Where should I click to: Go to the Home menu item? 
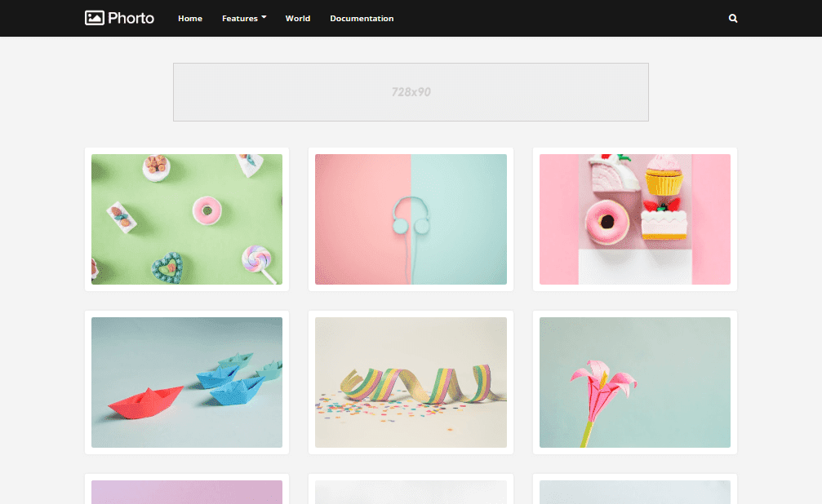189,18
